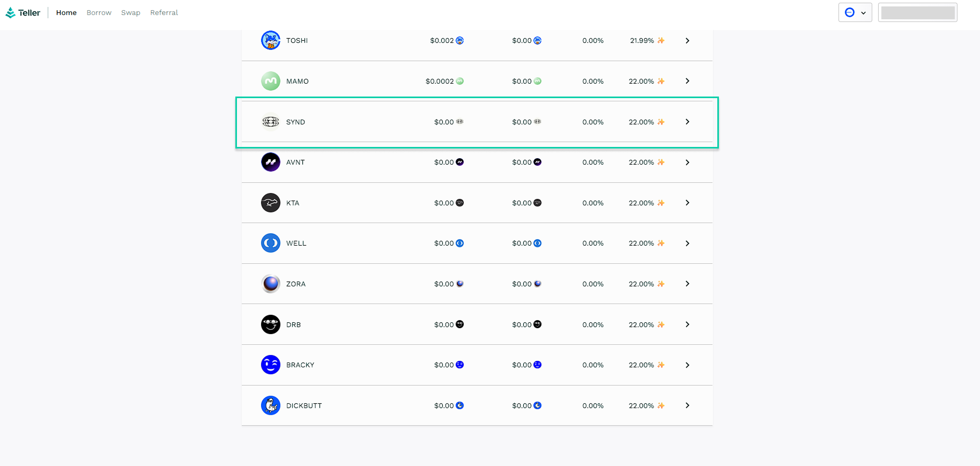Image resolution: width=980 pixels, height=466 pixels.
Task: Go to the Swap page
Action: (x=131, y=12)
